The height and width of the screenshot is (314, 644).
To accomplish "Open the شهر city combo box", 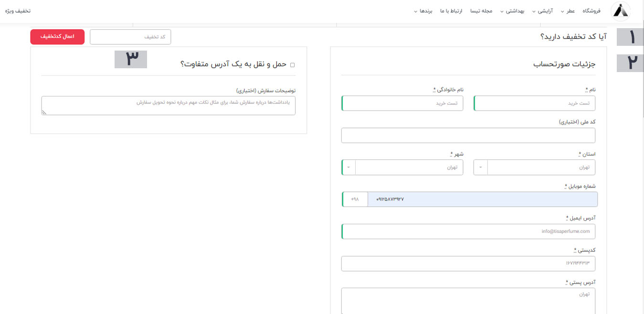I will (402, 167).
